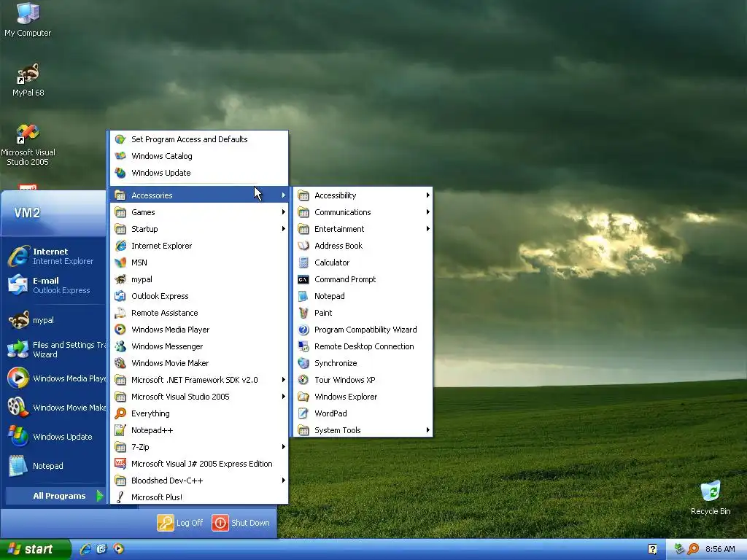This screenshot has width=747, height=560.
Task: Click the Shut Down button
Action: click(x=241, y=523)
